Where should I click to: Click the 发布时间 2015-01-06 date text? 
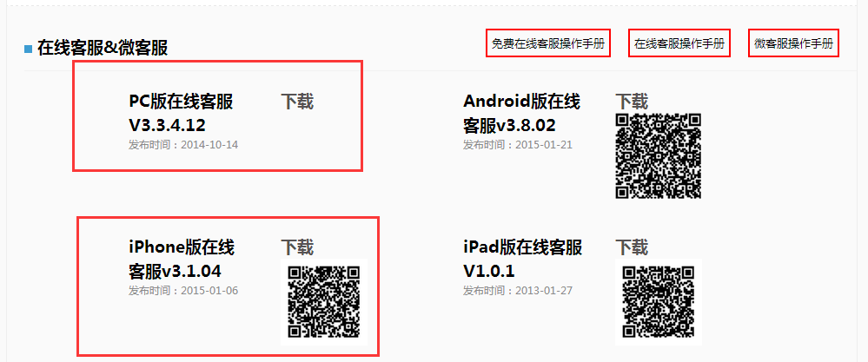[x=183, y=291]
